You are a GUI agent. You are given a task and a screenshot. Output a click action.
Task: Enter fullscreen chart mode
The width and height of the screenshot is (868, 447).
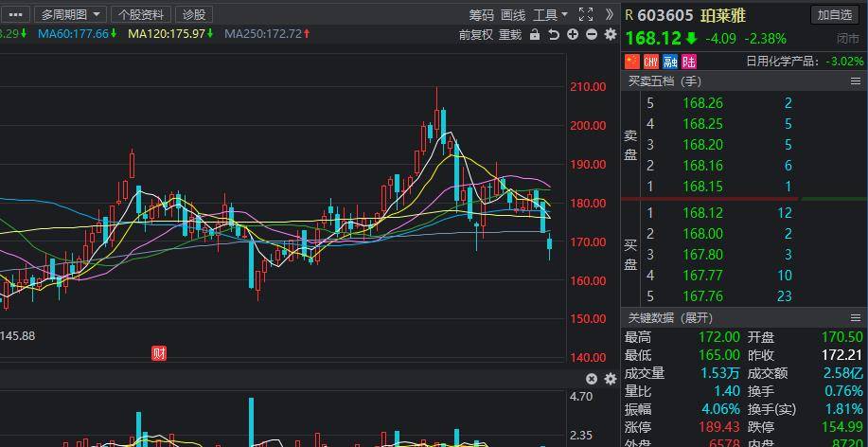585,14
